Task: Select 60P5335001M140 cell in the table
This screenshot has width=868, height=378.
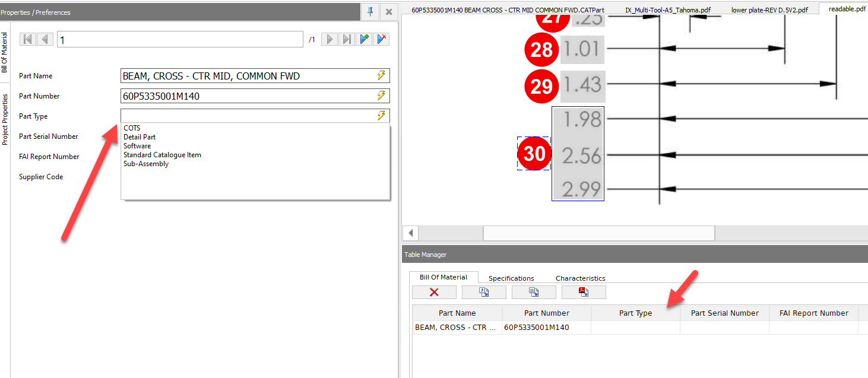Action: [x=547, y=328]
